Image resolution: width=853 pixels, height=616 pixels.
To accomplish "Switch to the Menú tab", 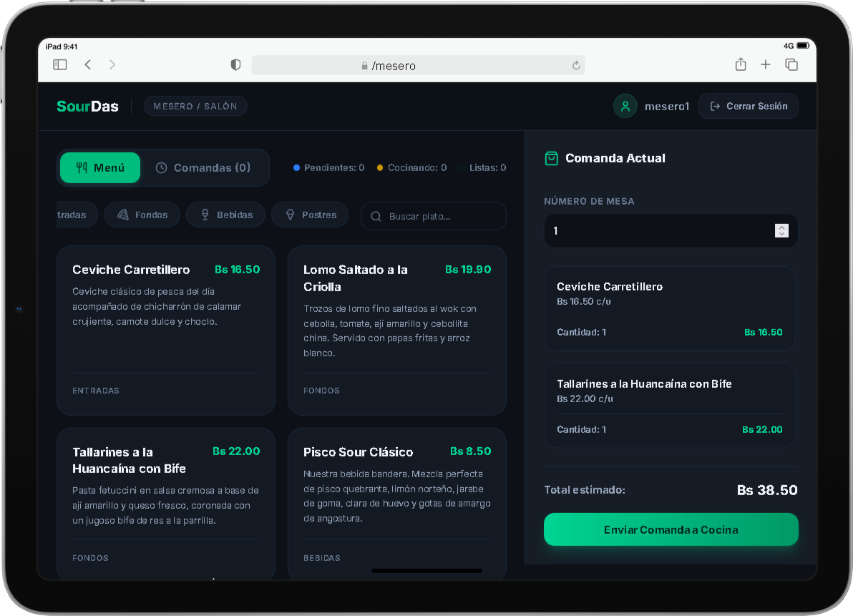I will point(100,167).
